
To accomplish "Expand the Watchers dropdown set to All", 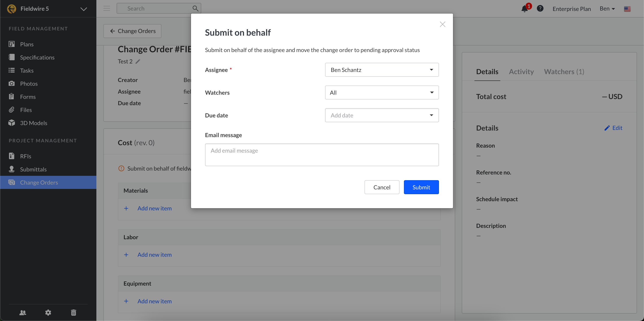I will 382,93.
